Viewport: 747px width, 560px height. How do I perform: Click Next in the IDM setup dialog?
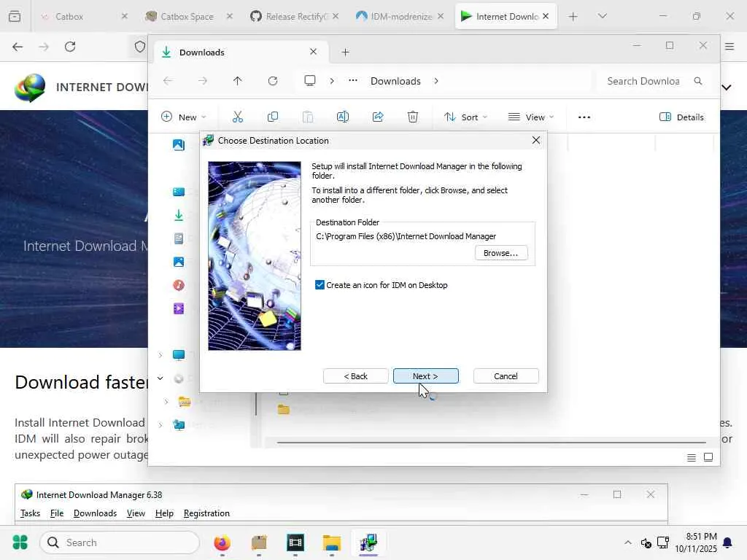[425, 376]
